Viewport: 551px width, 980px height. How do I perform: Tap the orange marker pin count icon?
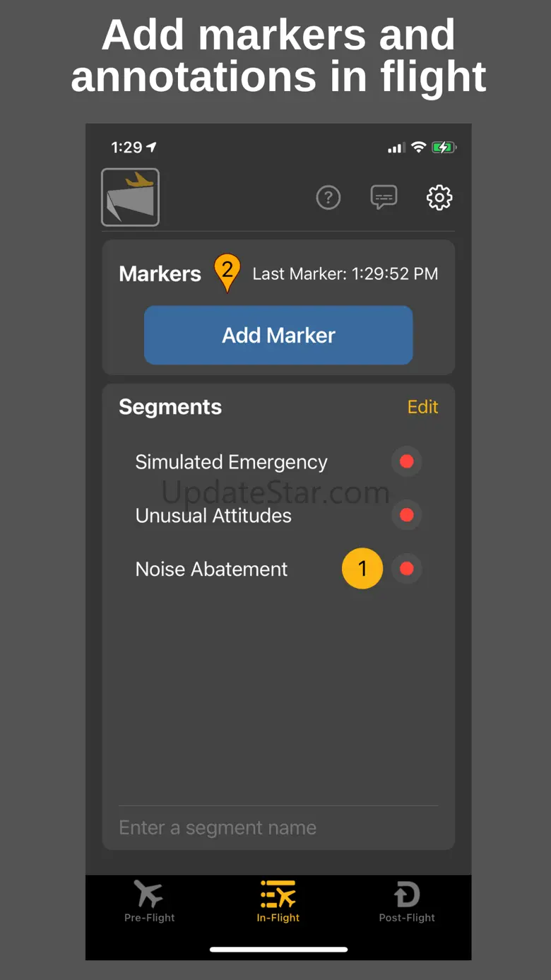pos(227,272)
